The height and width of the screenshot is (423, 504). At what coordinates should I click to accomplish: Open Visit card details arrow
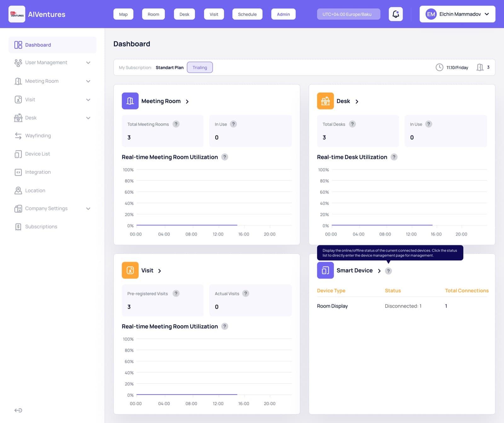(159, 271)
